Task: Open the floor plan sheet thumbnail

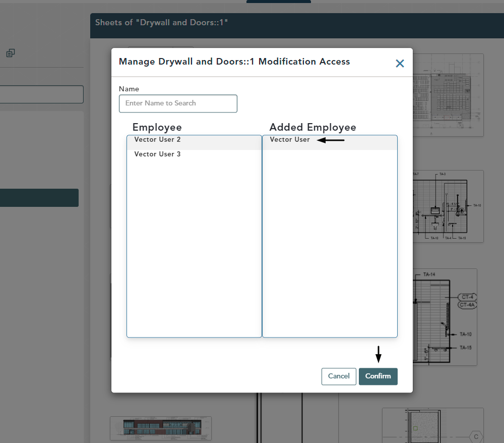Action: point(448,95)
